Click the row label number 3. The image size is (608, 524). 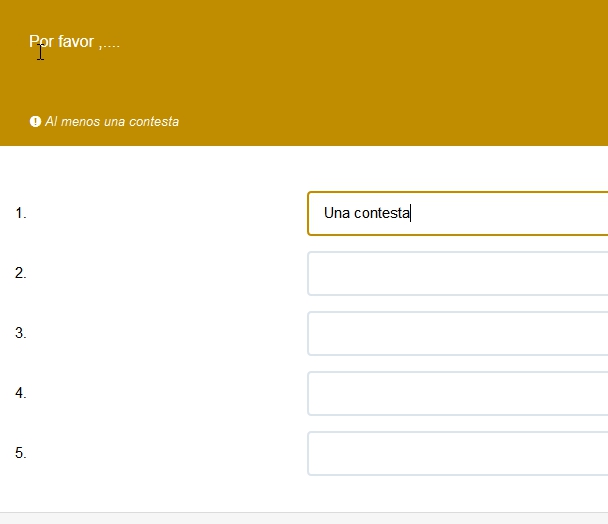pos(21,333)
